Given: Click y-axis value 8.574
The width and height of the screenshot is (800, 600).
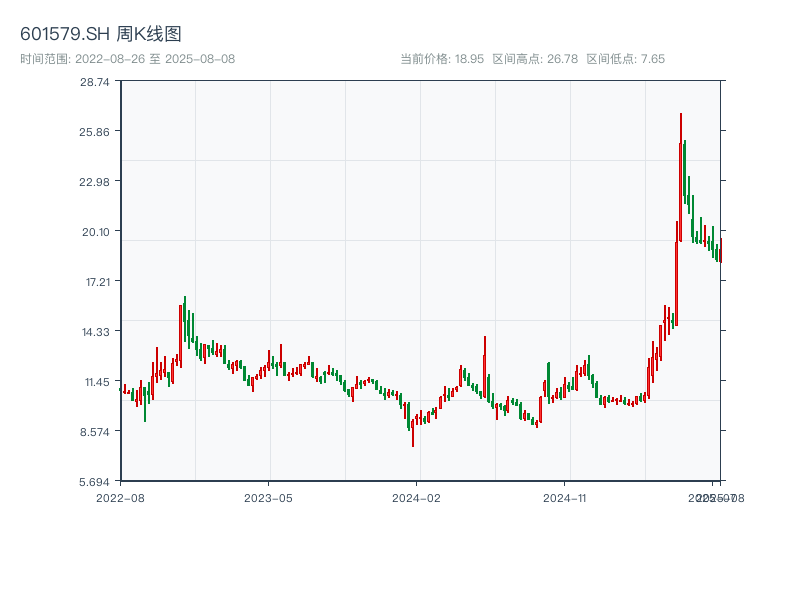Looking at the screenshot, I should click(x=95, y=432).
